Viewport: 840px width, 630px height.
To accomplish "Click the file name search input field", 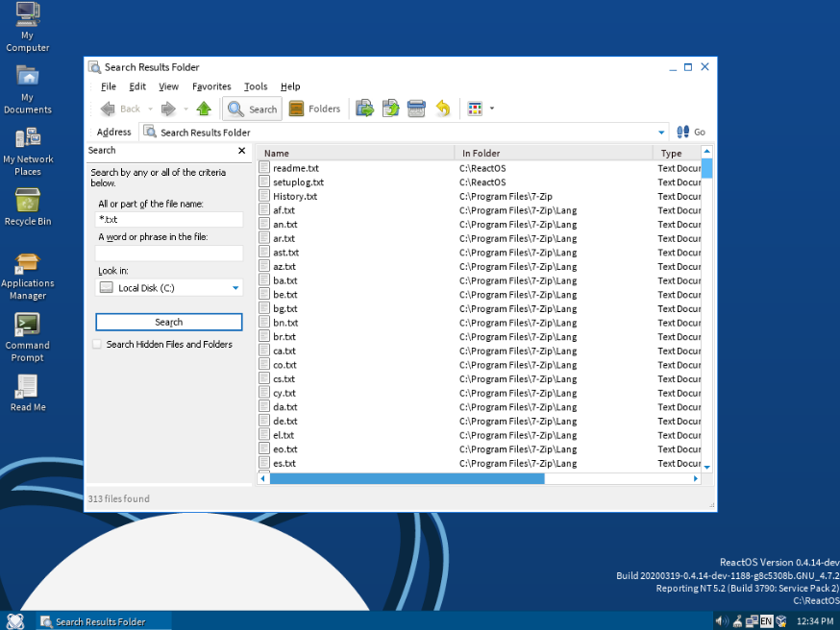I will point(169,219).
